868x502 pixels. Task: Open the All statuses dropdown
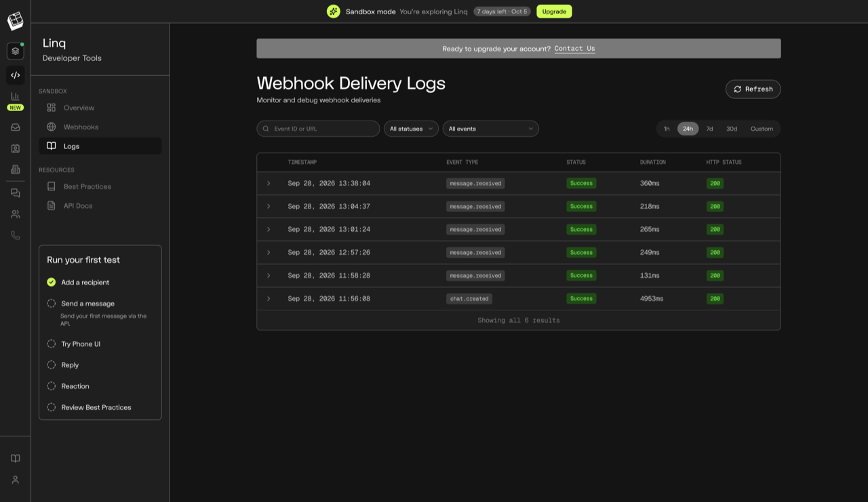tap(411, 129)
